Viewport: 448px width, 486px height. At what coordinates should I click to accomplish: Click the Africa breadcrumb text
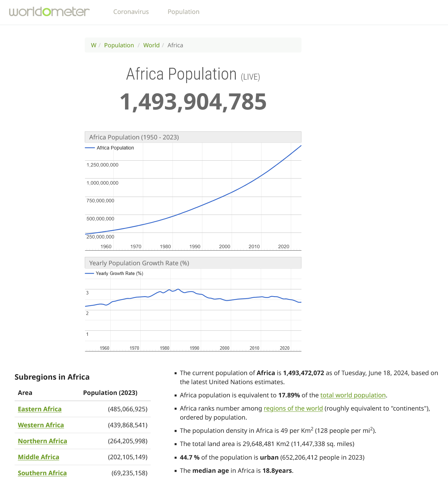tap(175, 45)
